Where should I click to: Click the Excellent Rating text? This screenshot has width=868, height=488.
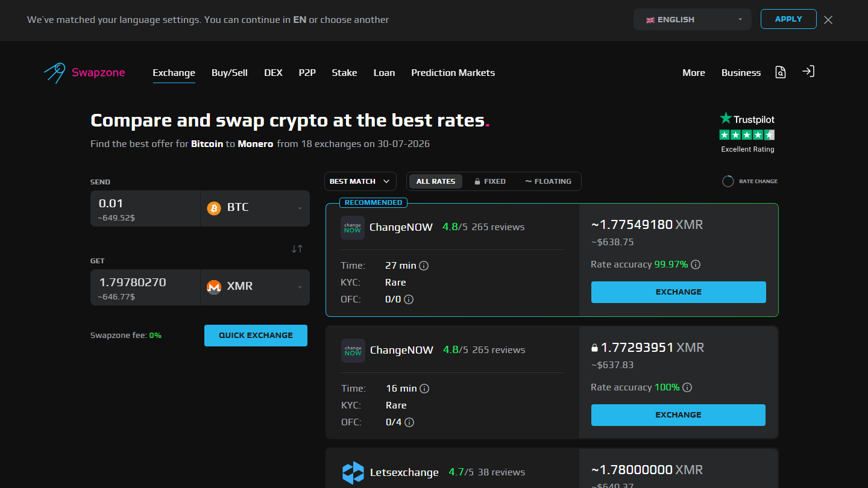click(747, 149)
